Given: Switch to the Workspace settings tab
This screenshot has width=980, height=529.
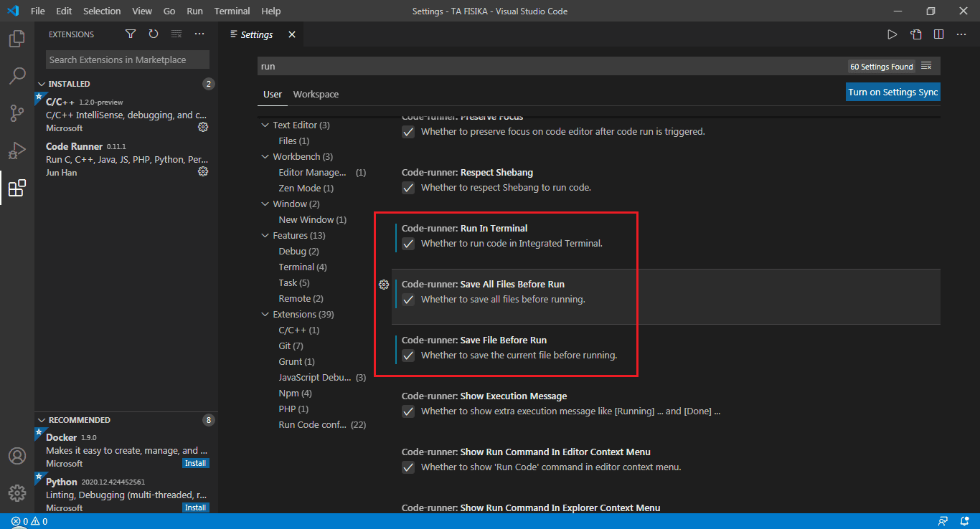Looking at the screenshot, I should (x=316, y=94).
